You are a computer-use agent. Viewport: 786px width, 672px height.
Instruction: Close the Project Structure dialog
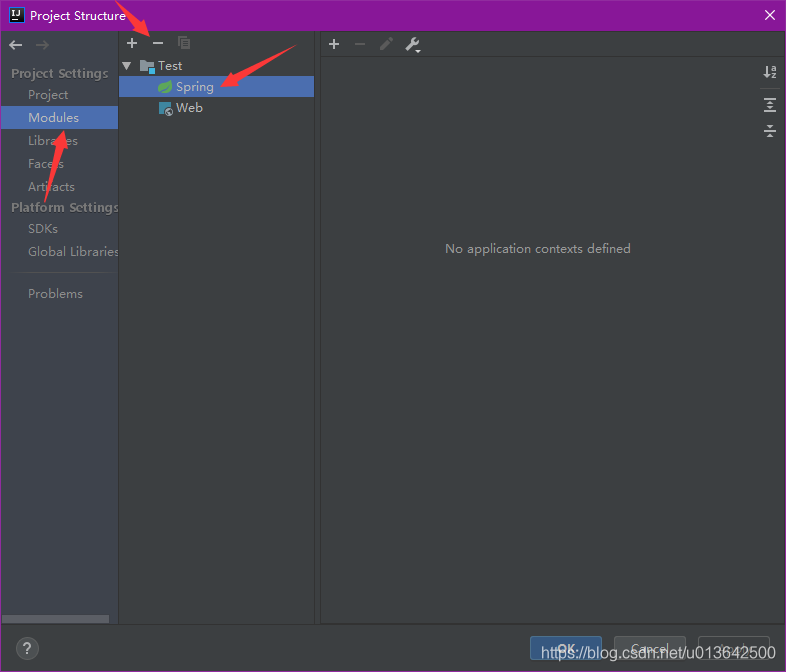(x=769, y=16)
